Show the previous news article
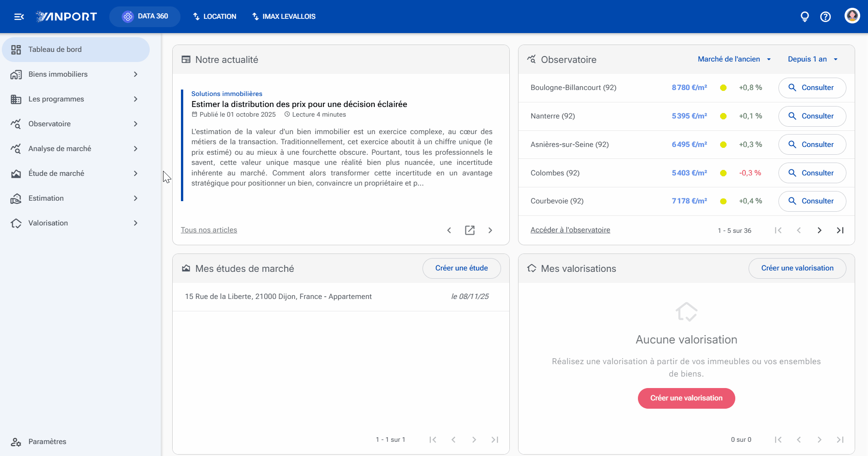 coord(449,230)
